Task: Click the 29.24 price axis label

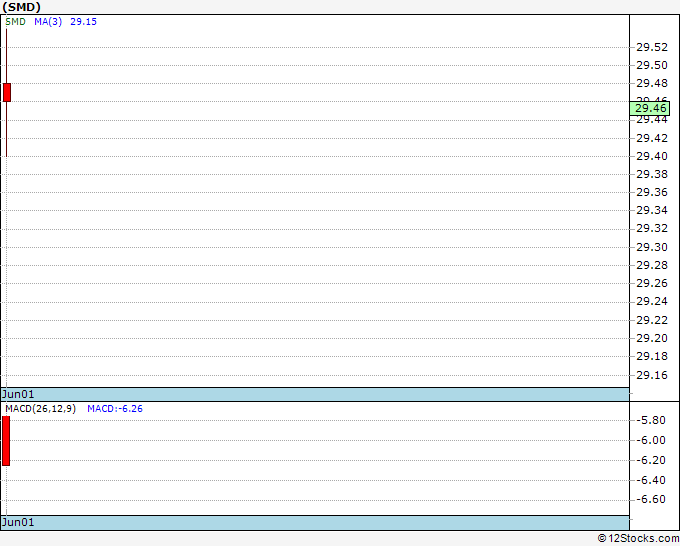Action: click(652, 301)
